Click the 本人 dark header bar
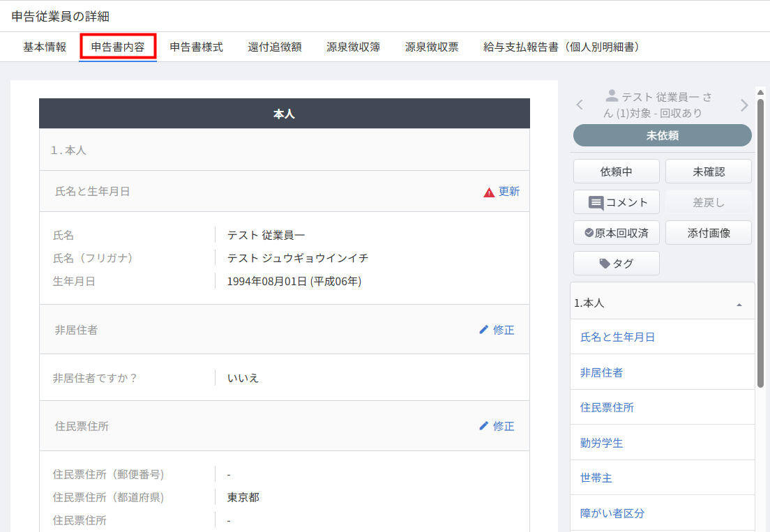 point(285,114)
